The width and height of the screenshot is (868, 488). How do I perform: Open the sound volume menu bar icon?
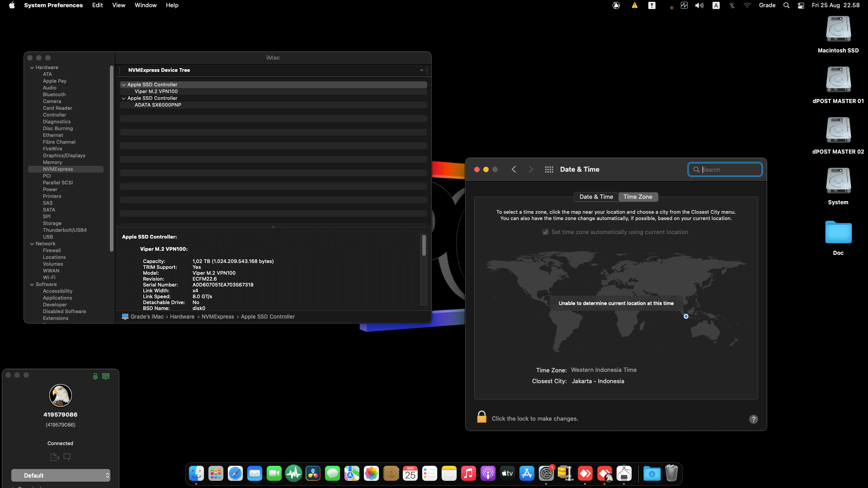click(699, 5)
